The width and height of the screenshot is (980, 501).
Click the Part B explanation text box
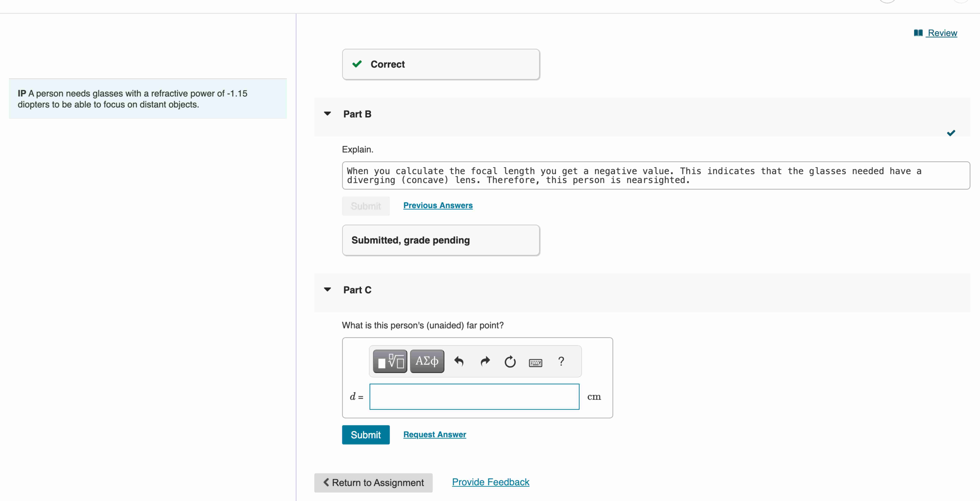click(656, 176)
